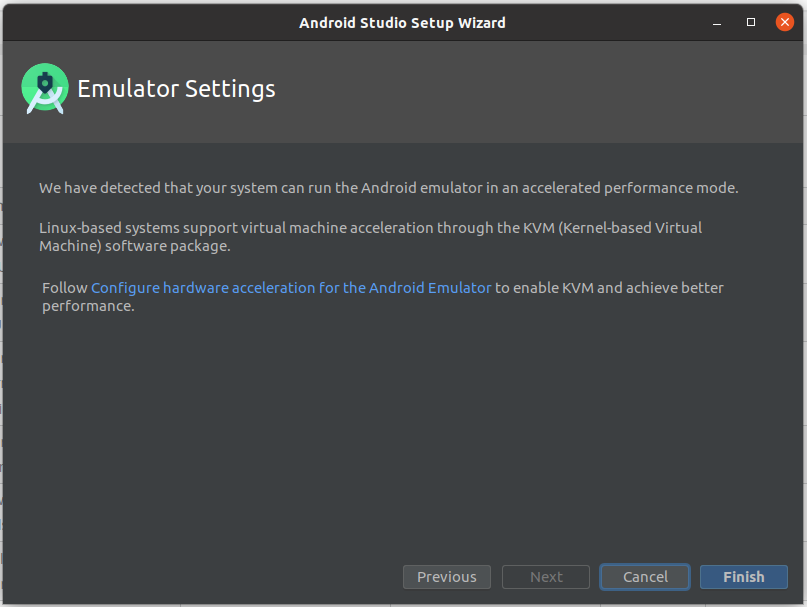807x607 pixels.
Task: Click the Android Studio Setup Wizard title
Action: [402, 23]
